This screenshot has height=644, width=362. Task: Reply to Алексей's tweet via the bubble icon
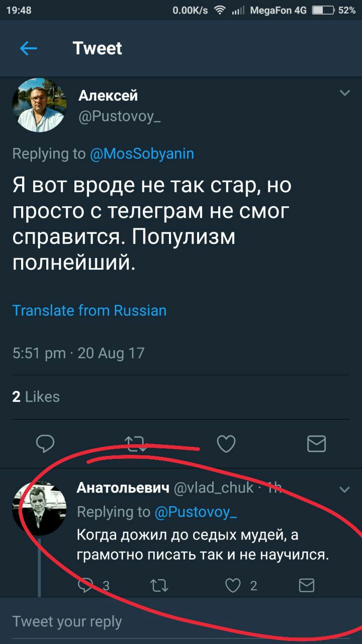(x=45, y=443)
